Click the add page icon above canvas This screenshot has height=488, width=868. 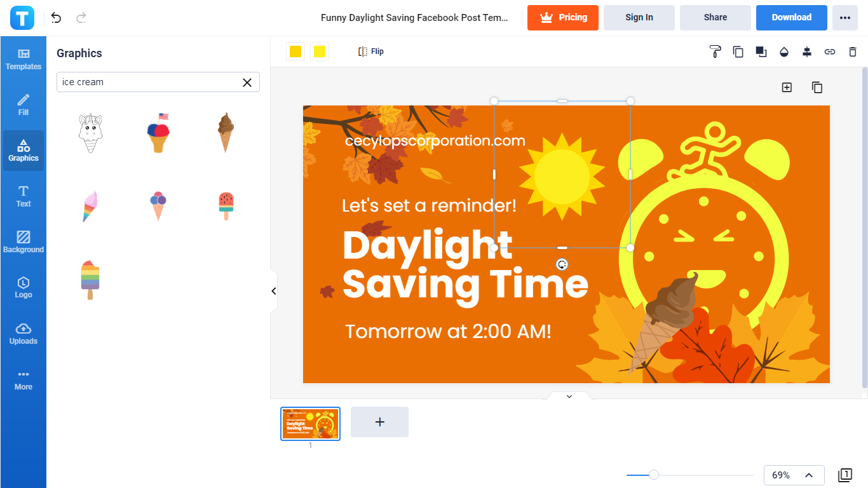click(x=787, y=88)
